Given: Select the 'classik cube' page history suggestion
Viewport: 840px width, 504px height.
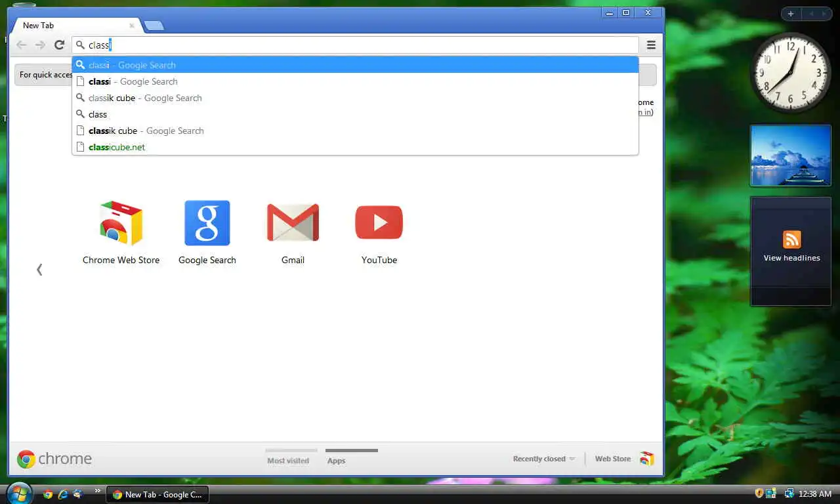Looking at the screenshot, I should click(x=355, y=131).
